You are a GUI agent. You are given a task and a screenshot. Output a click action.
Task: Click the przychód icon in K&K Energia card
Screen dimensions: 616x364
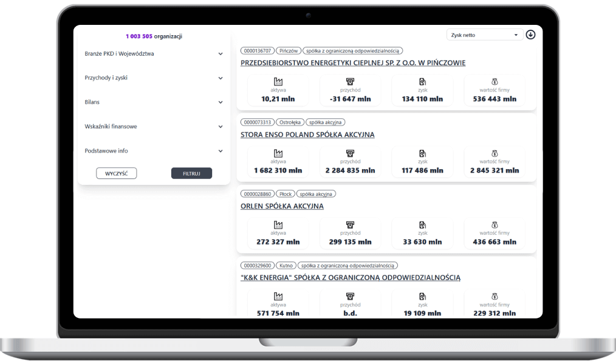350,296
